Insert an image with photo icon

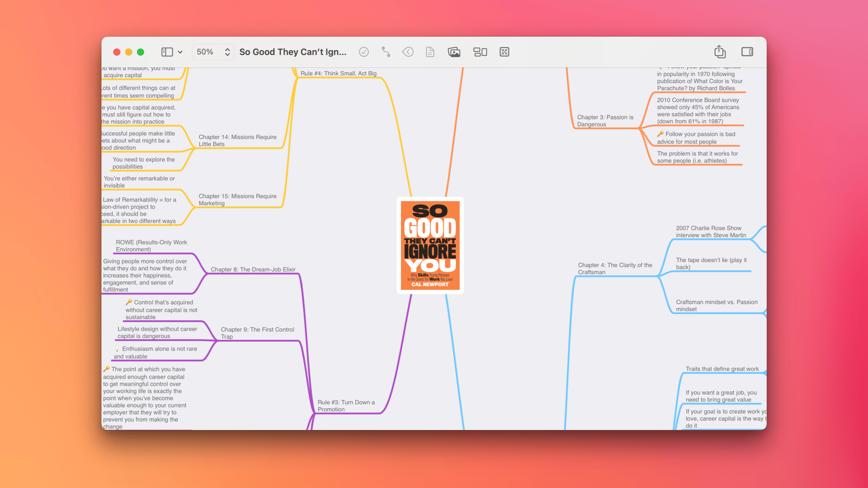pos(454,52)
